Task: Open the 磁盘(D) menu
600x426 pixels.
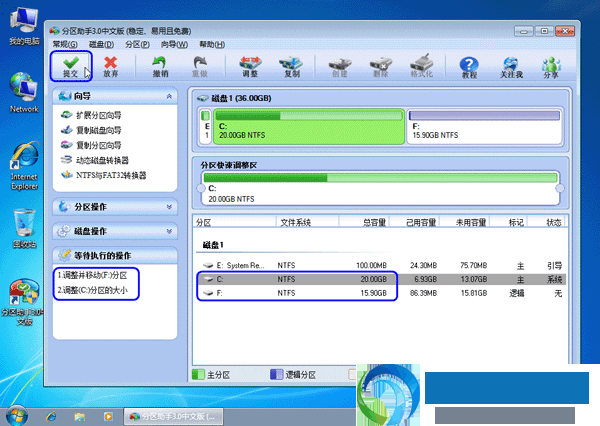Action: coord(101,44)
